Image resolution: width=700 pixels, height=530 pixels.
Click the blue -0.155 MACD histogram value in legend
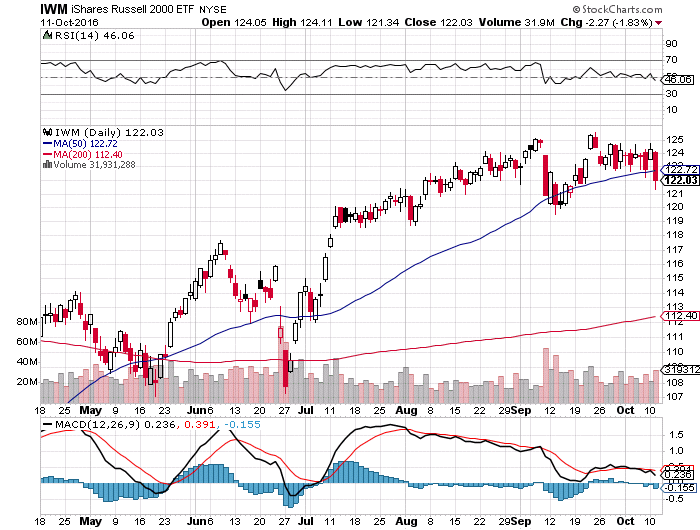click(x=242, y=425)
